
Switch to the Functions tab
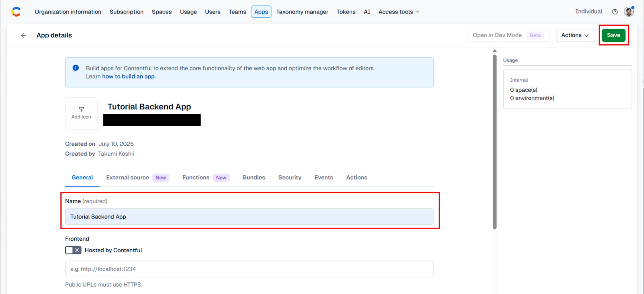206,178
